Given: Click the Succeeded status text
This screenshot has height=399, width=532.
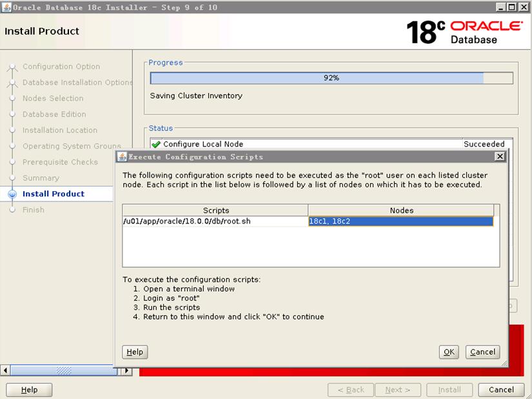Looking at the screenshot, I should coord(484,144).
